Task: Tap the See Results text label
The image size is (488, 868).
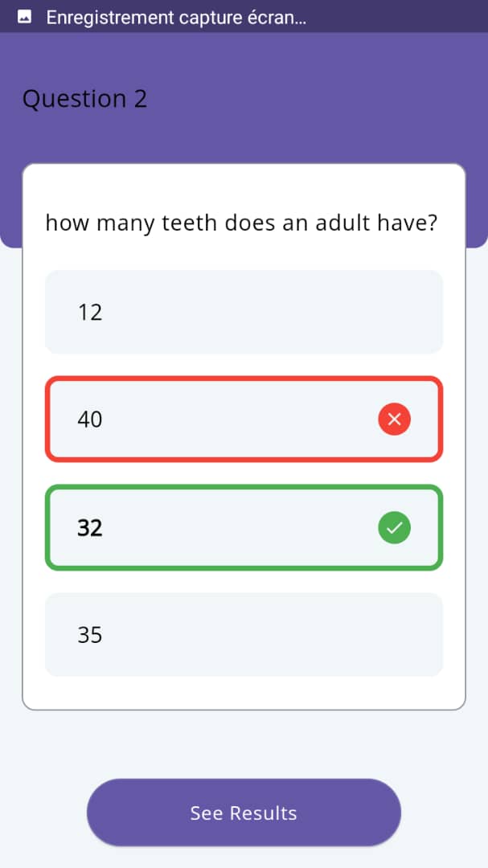Action: click(x=244, y=813)
